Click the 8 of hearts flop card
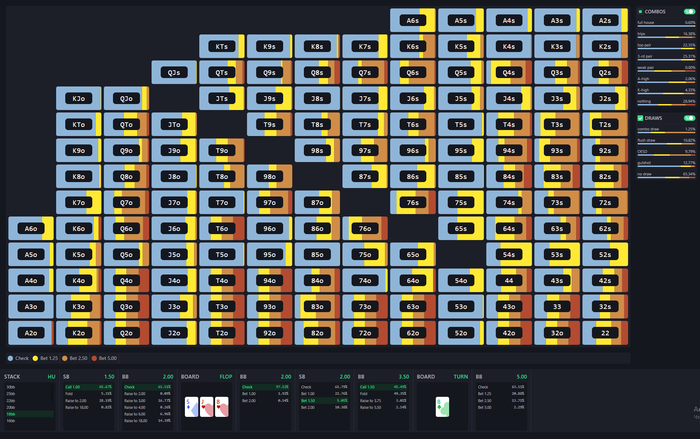Screen dimensions: 700x439 click(221, 407)
